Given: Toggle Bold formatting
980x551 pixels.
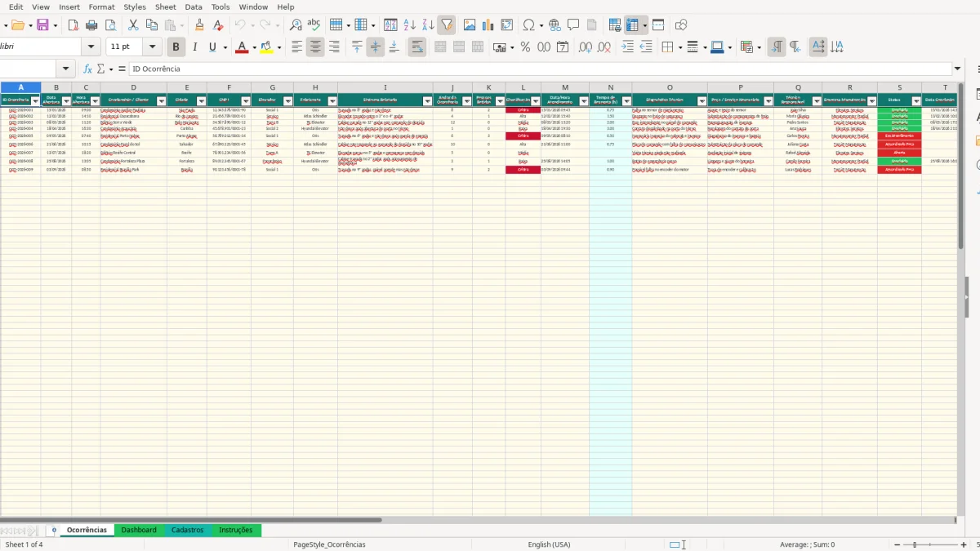Looking at the screenshot, I should (x=176, y=47).
